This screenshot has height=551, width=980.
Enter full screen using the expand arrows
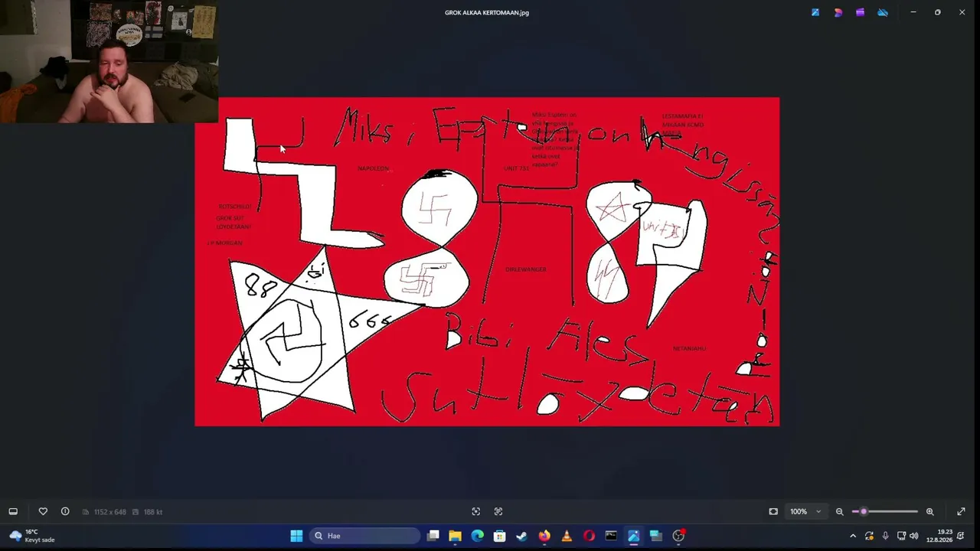(962, 511)
